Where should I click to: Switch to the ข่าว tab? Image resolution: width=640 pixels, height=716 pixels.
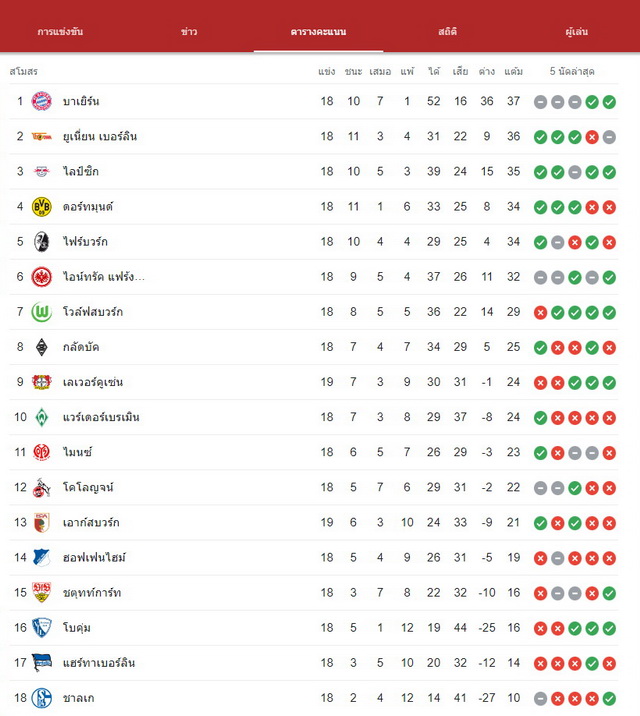[189, 32]
